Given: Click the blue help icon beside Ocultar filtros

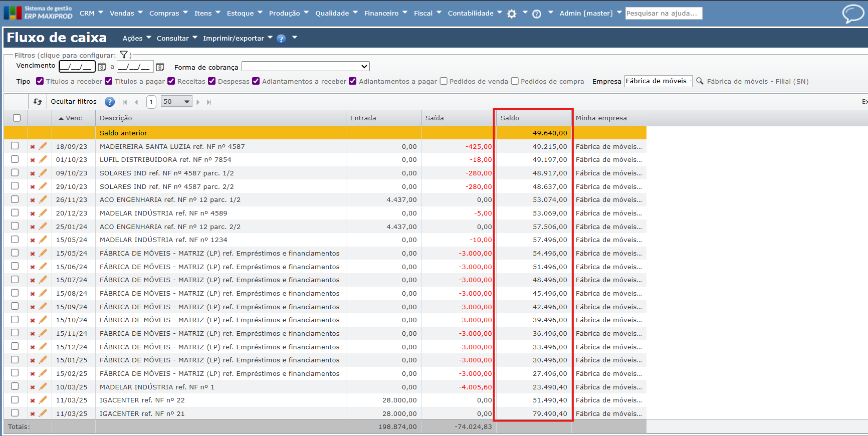Looking at the screenshot, I should [x=110, y=102].
